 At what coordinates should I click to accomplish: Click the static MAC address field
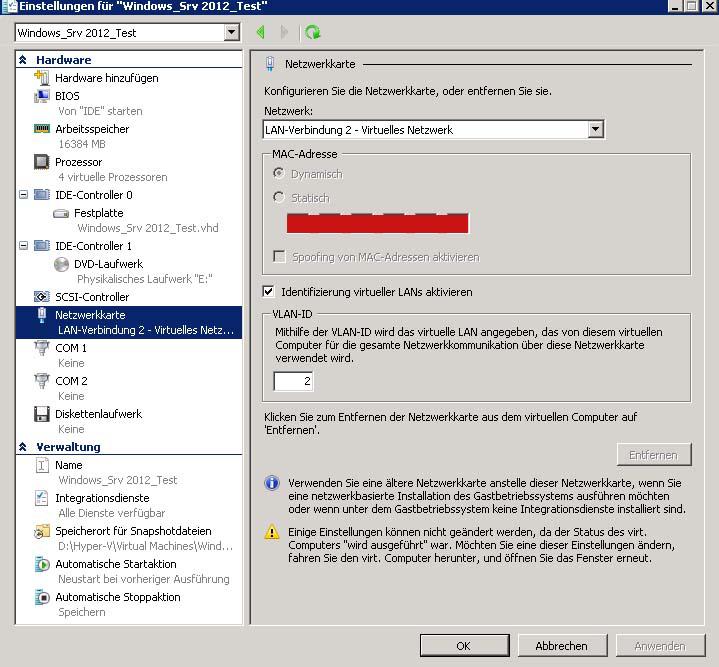coord(377,223)
